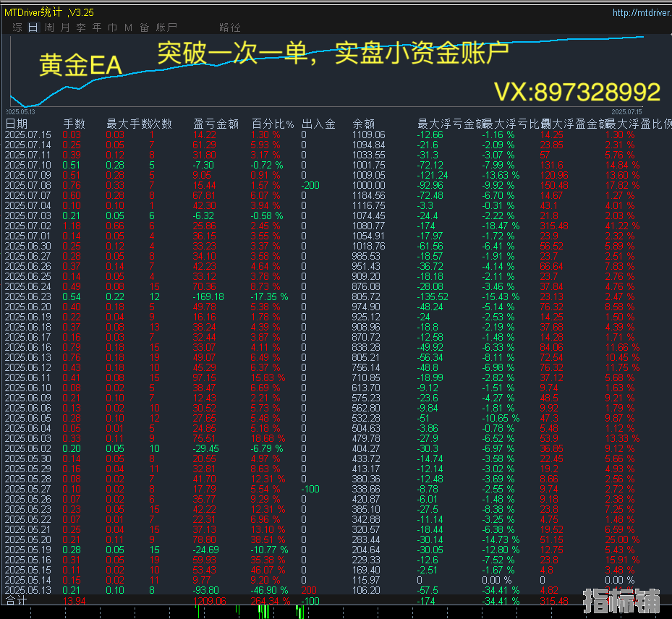672x619 pixels.
Task: Click the 1109.06 balance value
Action: pyautogui.click(x=369, y=135)
